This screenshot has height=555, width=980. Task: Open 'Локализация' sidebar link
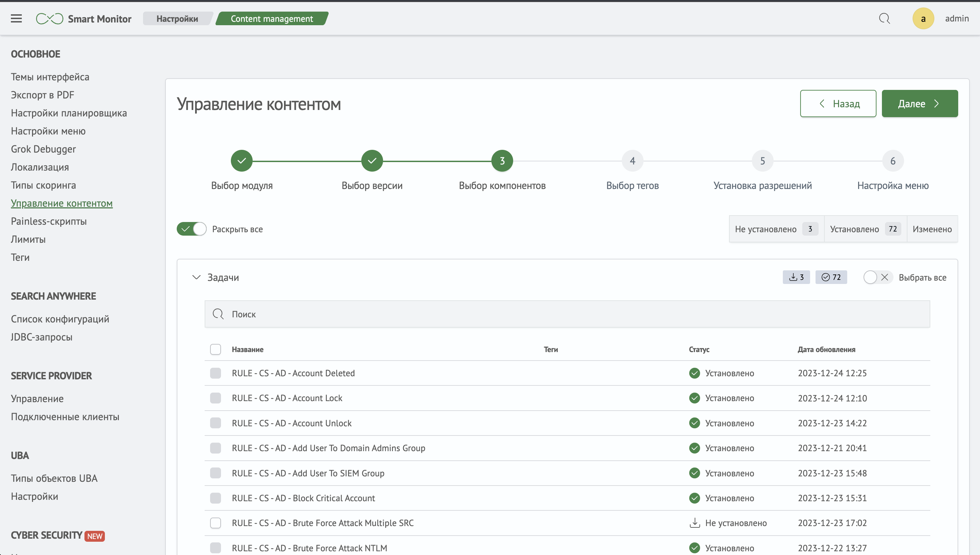(x=39, y=167)
